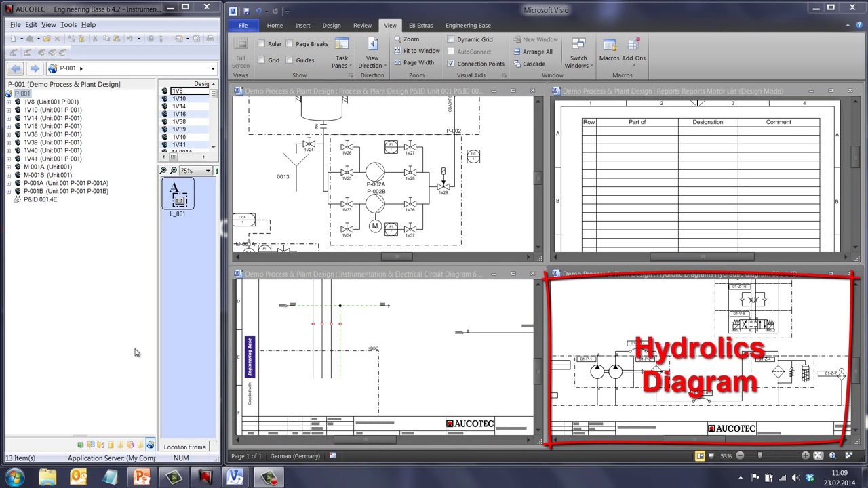The height and width of the screenshot is (488, 868).
Task: Open the Task Panes menu icon
Action: point(341,45)
